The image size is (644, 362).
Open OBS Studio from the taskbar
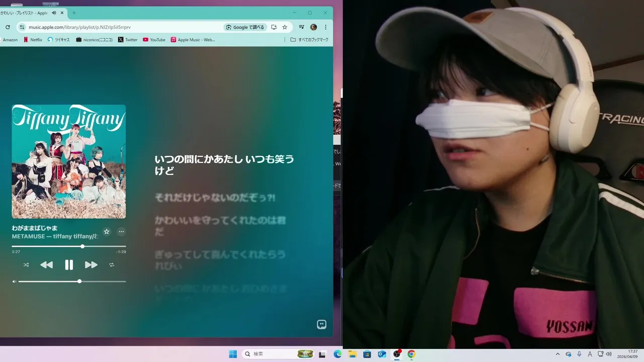pos(396,354)
